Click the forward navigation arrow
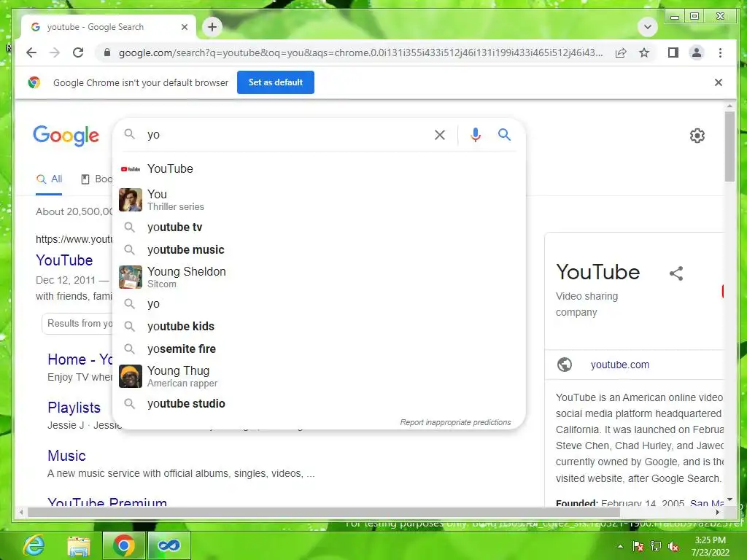The image size is (747, 560). point(55,52)
